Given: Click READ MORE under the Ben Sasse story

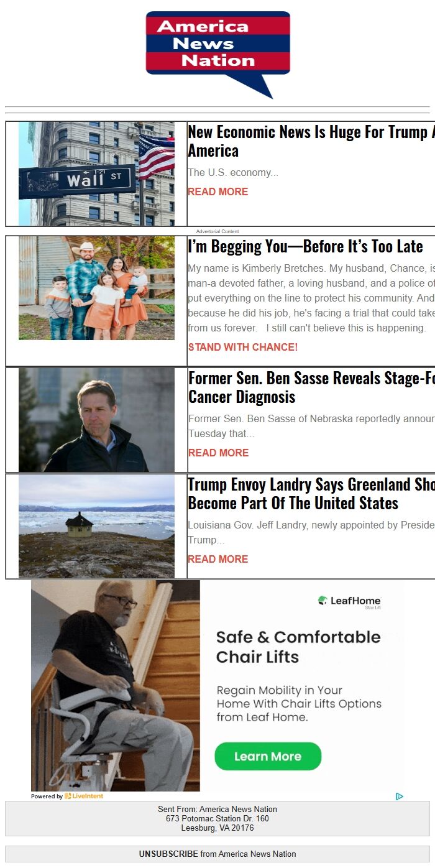Looking at the screenshot, I should point(218,453).
